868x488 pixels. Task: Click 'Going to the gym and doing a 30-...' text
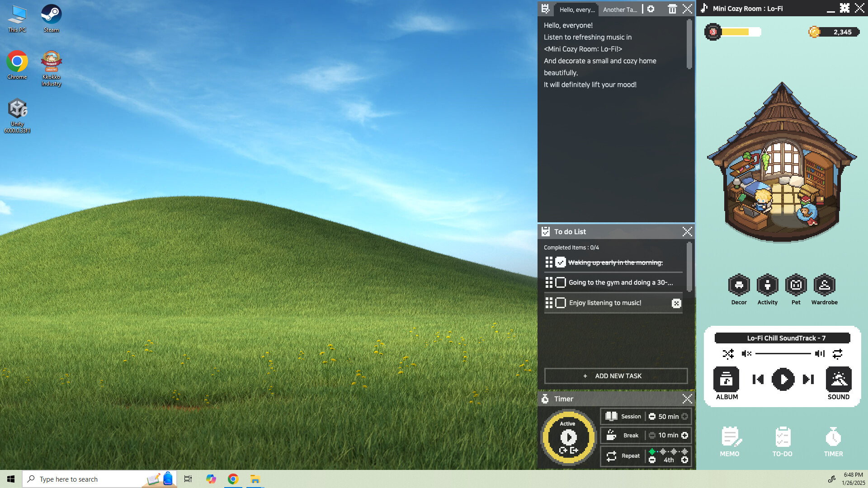pos(621,282)
